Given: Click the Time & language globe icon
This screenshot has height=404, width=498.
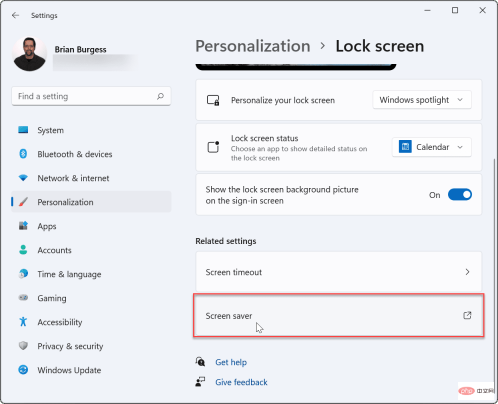Looking at the screenshot, I should [23, 274].
